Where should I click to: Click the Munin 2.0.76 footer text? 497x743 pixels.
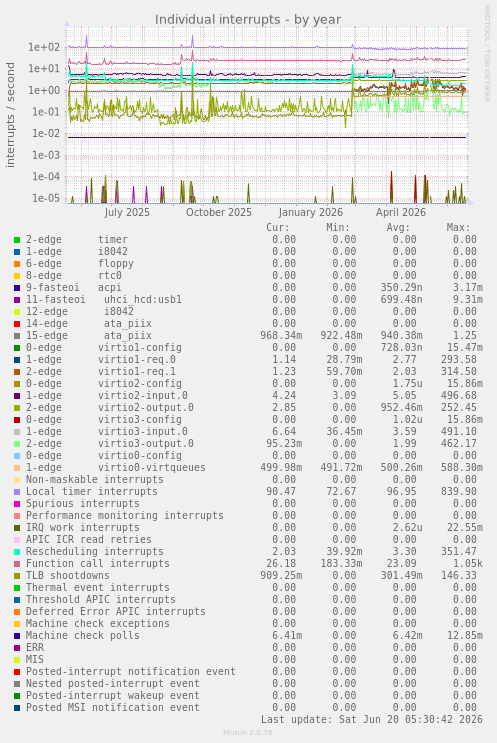click(248, 733)
